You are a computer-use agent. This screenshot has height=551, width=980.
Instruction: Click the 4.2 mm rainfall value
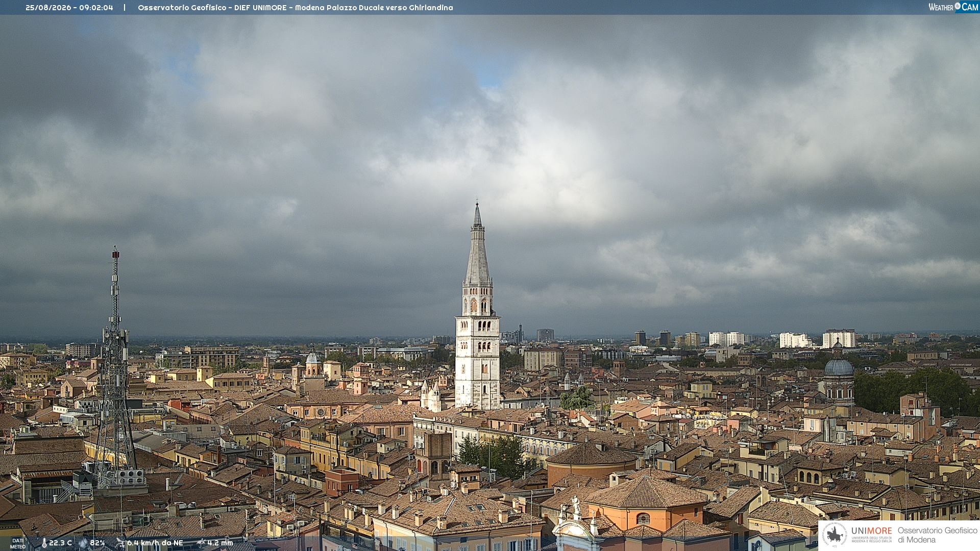click(x=220, y=543)
